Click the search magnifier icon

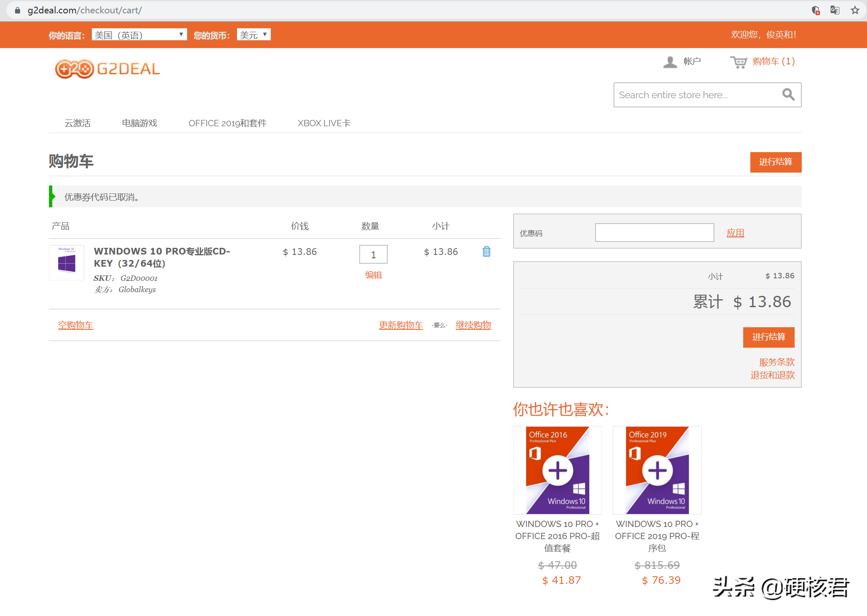point(788,94)
